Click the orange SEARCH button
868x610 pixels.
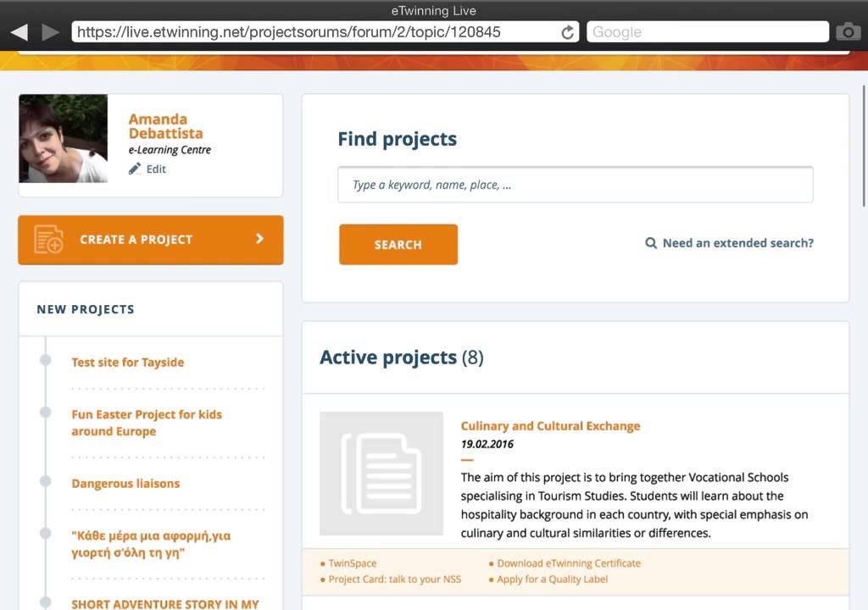click(398, 245)
